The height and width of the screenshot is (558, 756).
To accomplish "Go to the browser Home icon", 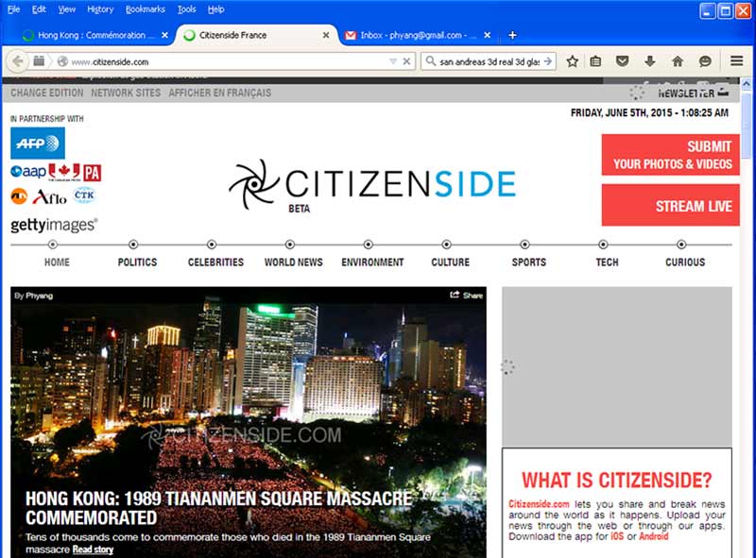I will click(x=678, y=61).
